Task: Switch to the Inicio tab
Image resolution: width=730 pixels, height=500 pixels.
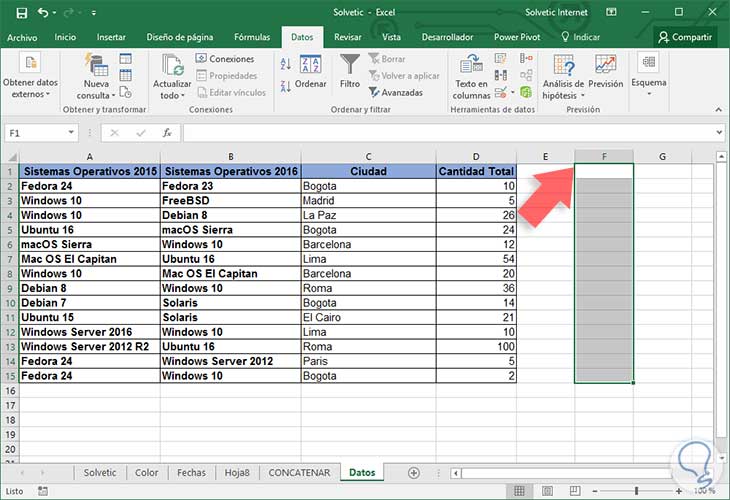Action: coord(65,37)
